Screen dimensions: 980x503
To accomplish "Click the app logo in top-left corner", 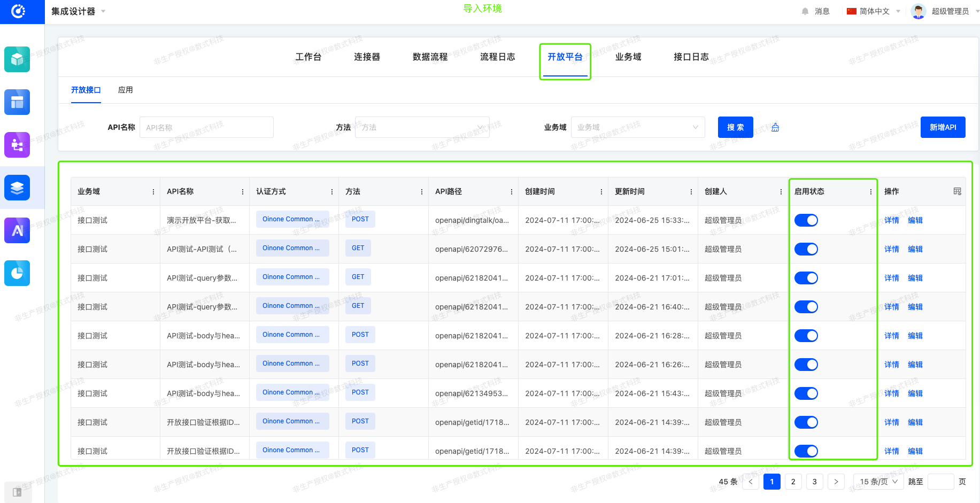I will click(18, 11).
